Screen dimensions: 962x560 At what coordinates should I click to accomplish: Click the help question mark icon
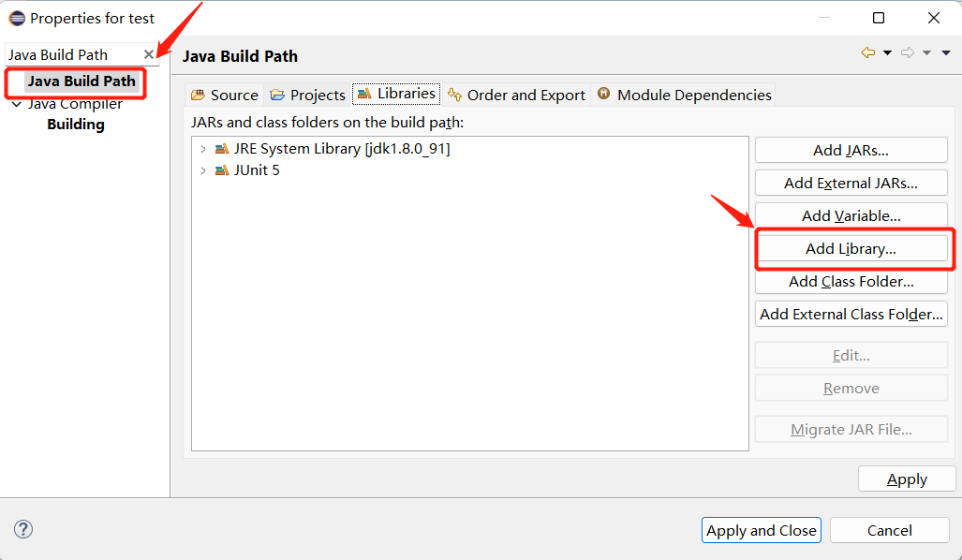pyautogui.click(x=22, y=529)
